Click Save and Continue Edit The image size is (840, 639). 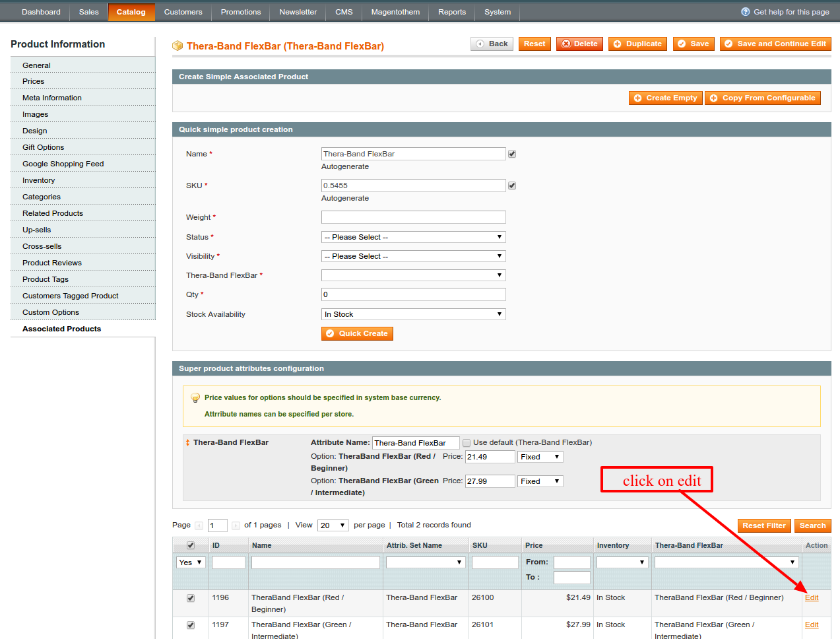pos(775,44)
